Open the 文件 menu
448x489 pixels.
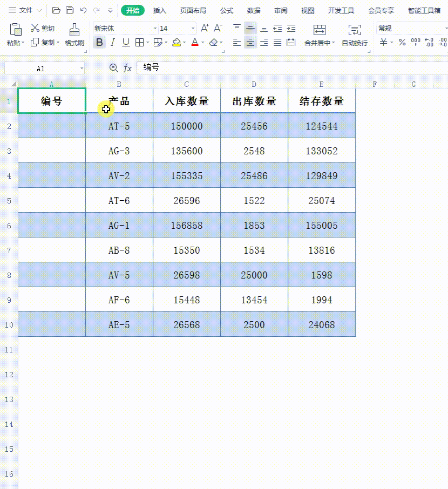pos(26,10)
